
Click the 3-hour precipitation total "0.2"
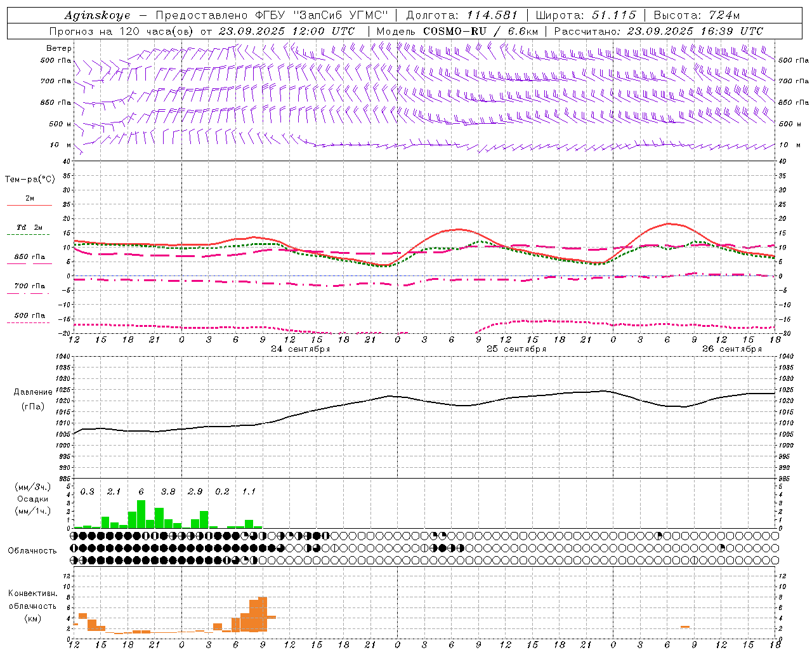pyautogui.click(x=222, y=492)
